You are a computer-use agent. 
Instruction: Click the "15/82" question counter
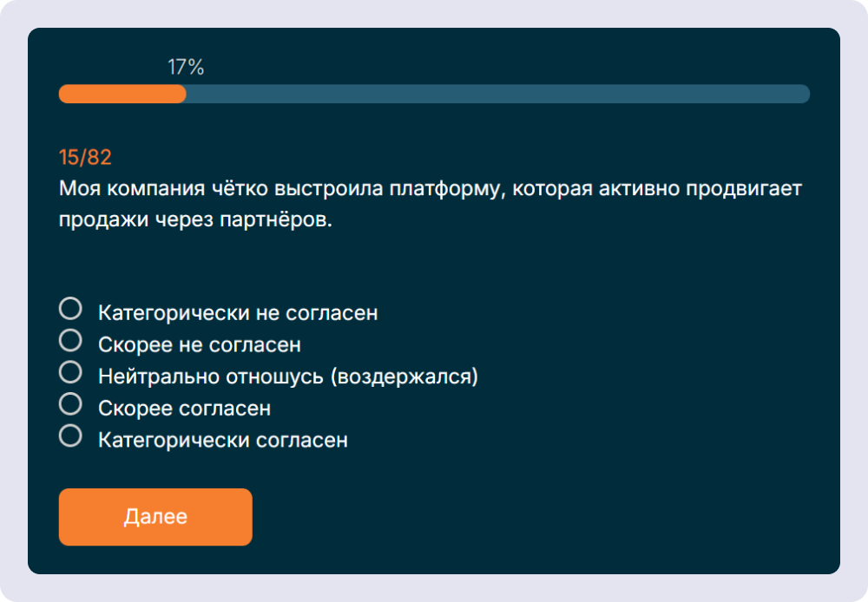point(77,158)
